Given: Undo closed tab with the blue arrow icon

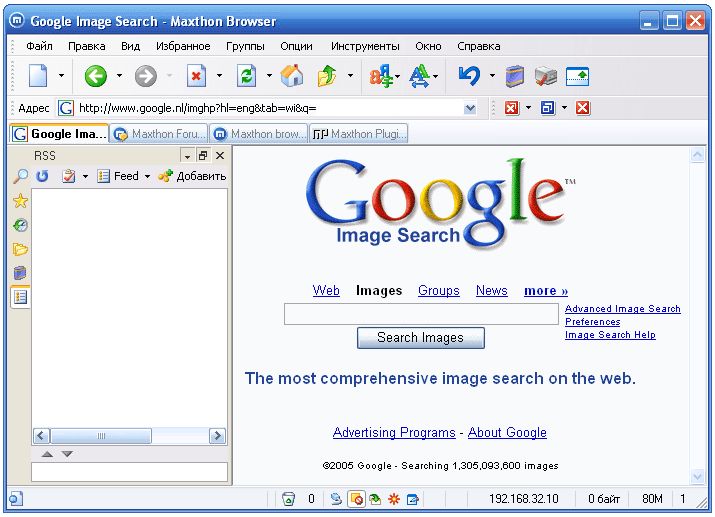Looking at the screenshot, I should click(x=469, y=76).
